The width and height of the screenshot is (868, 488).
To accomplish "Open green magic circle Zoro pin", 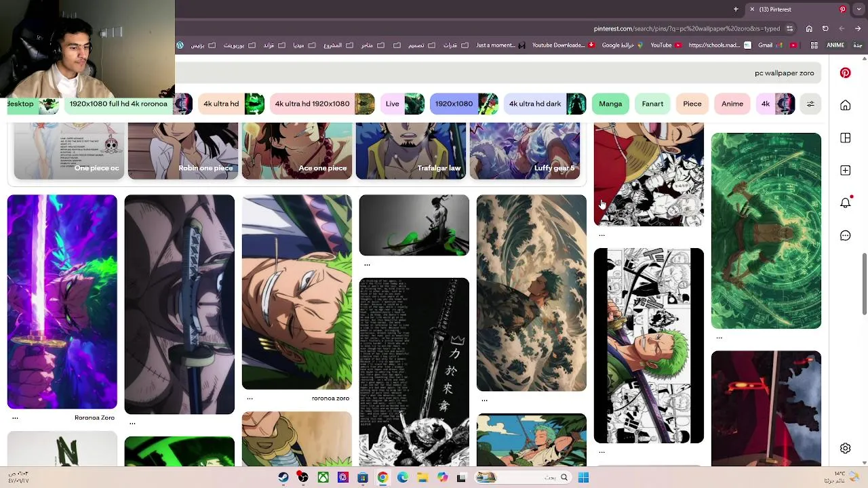I will pos(766,230).
